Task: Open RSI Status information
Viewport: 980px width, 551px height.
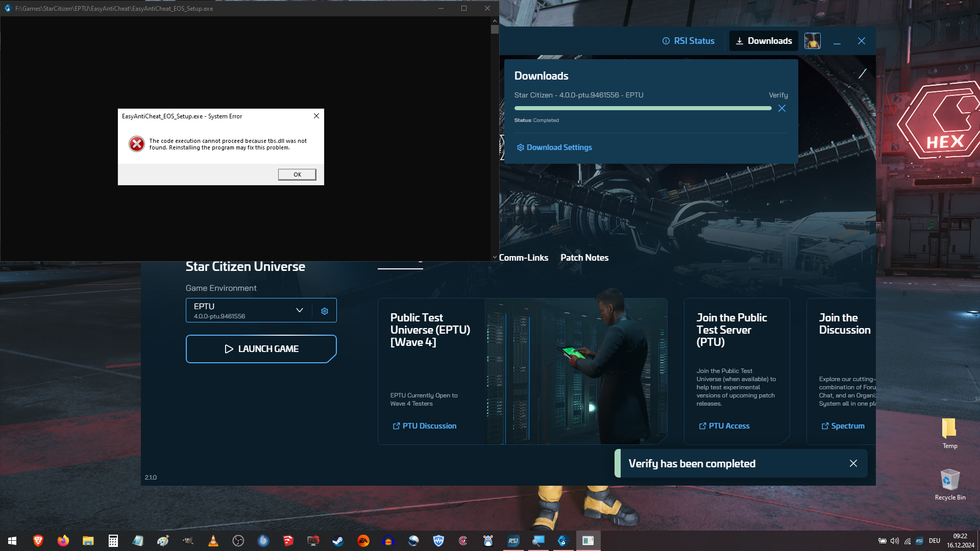Action: pos(688,41)
